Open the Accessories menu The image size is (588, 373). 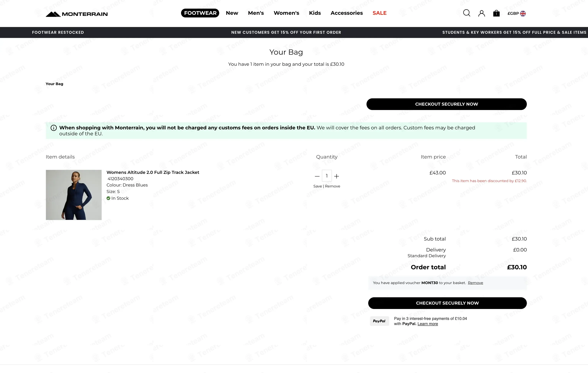click(347, 13)
